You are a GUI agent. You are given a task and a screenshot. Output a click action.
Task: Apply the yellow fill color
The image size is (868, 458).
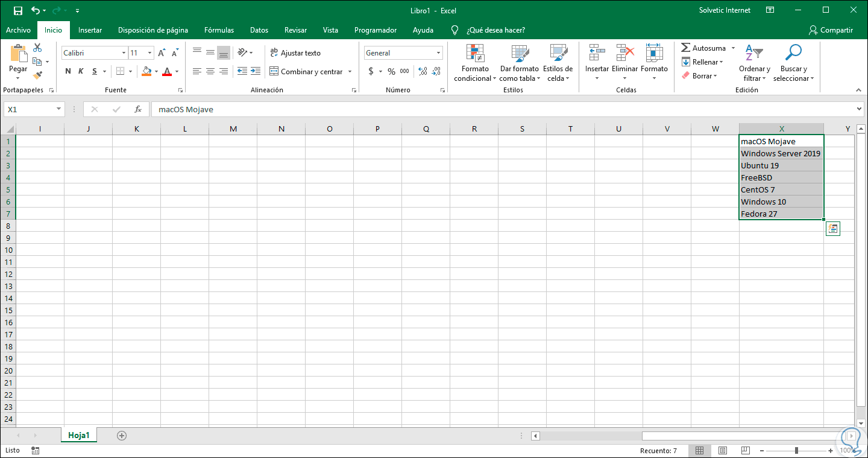click(146, 71)
